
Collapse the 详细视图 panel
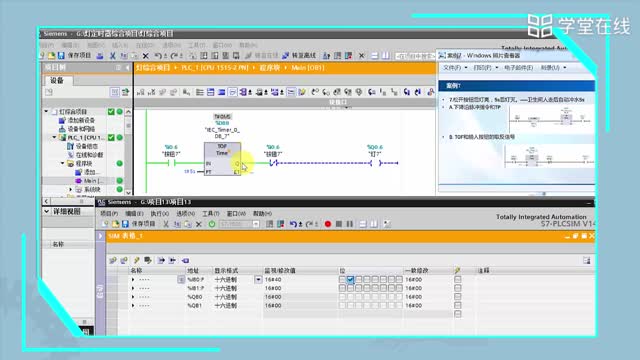coord(47,211)
